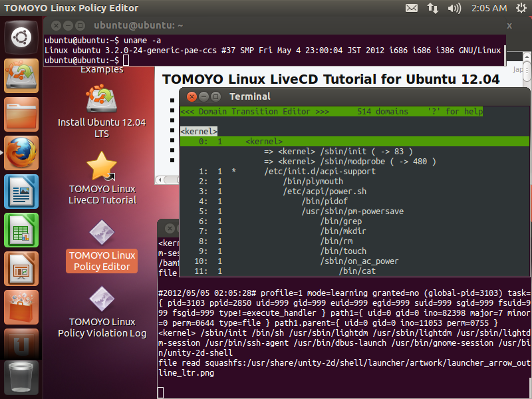Click the file read squashfs log line
This screenshot has width=532, height=399.
[344, 368]
